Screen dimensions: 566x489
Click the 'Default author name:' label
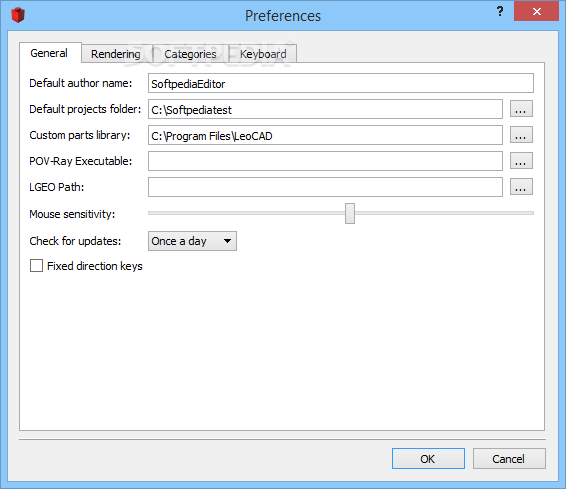[81, 83]
